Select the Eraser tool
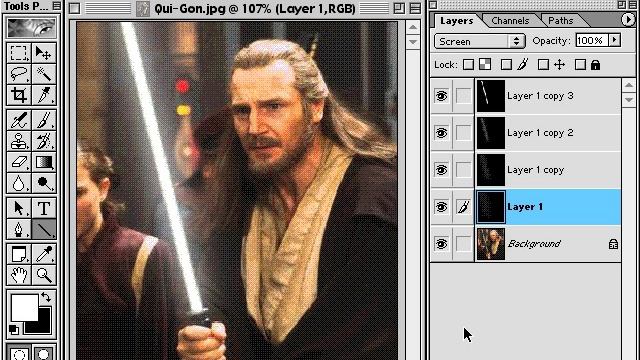 point(18,162)
